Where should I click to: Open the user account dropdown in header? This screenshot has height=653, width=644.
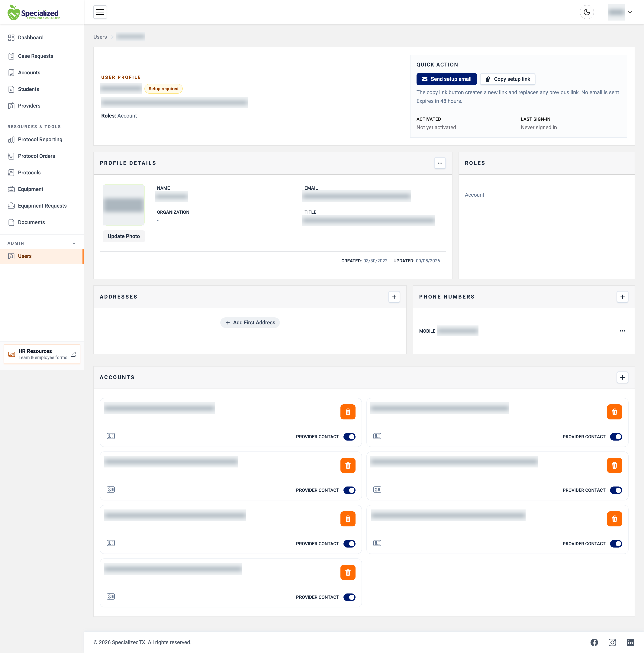(620, 12)
